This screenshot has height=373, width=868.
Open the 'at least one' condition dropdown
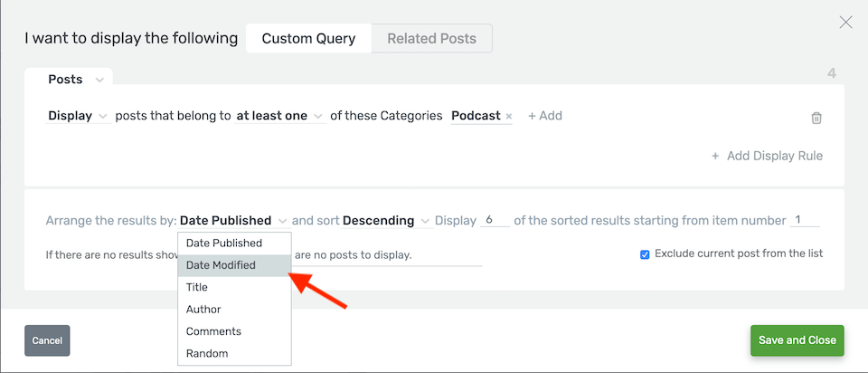(279, 116)
